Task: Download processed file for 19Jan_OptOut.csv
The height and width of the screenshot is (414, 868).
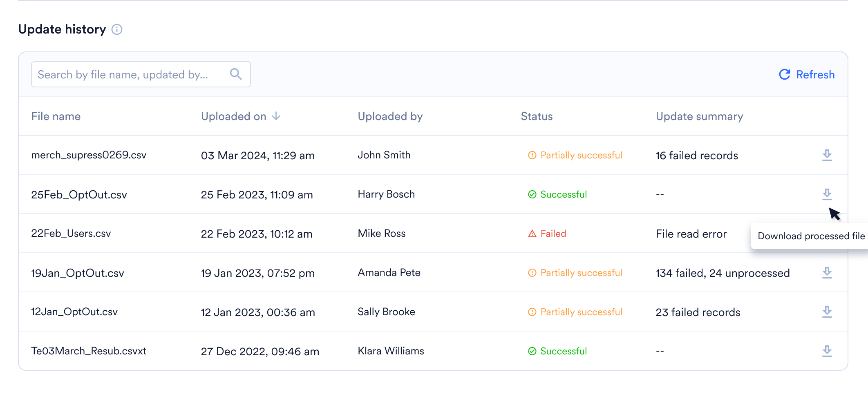Action: click(827, 273)
